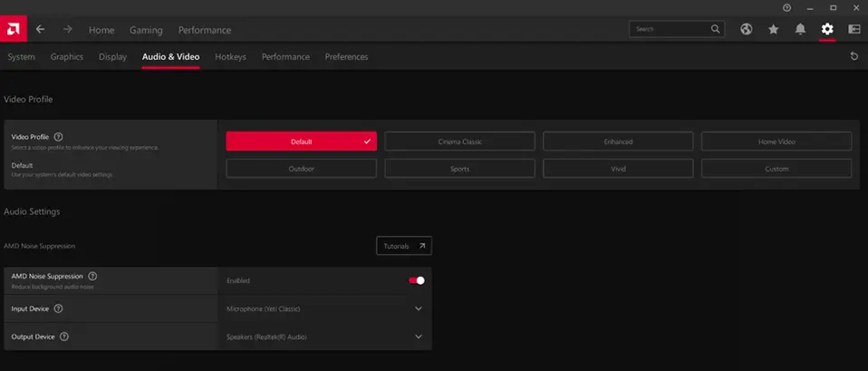Viewport: 868px width, 371px height.
Task: Switch to the Hotkeys tab
Action: coord(230,57)
